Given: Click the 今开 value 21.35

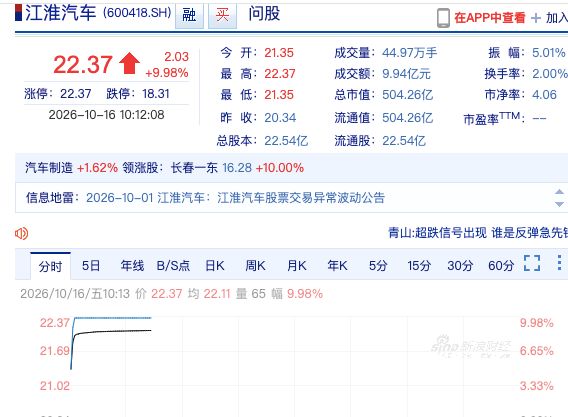Looking at the screenshot, I should (279, 53).
